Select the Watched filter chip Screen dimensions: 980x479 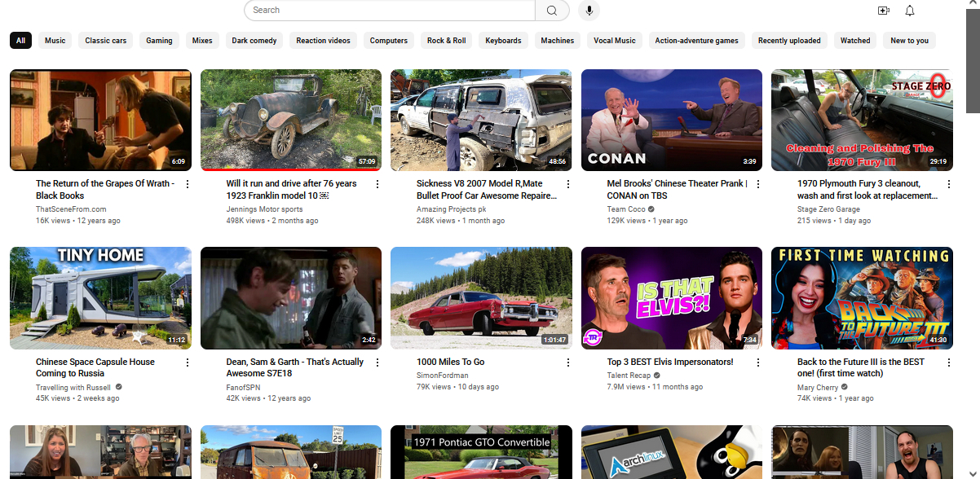855,41
